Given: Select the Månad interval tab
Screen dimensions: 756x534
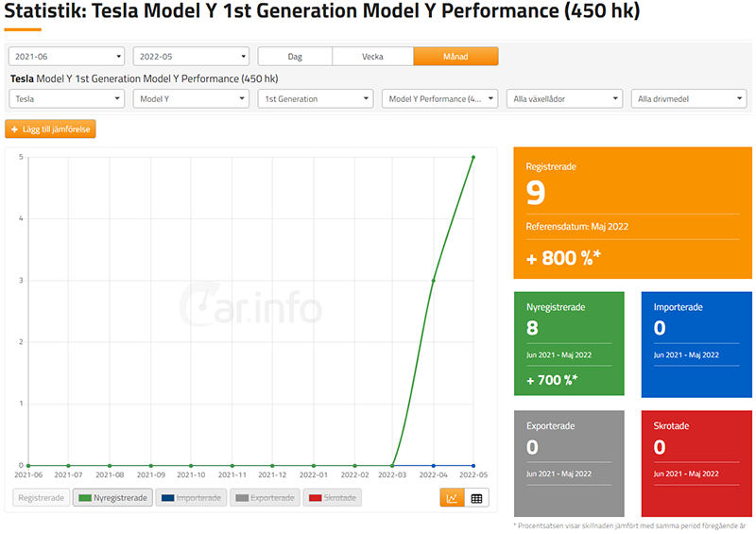Looking at the screenshot, I should [455, 57].
